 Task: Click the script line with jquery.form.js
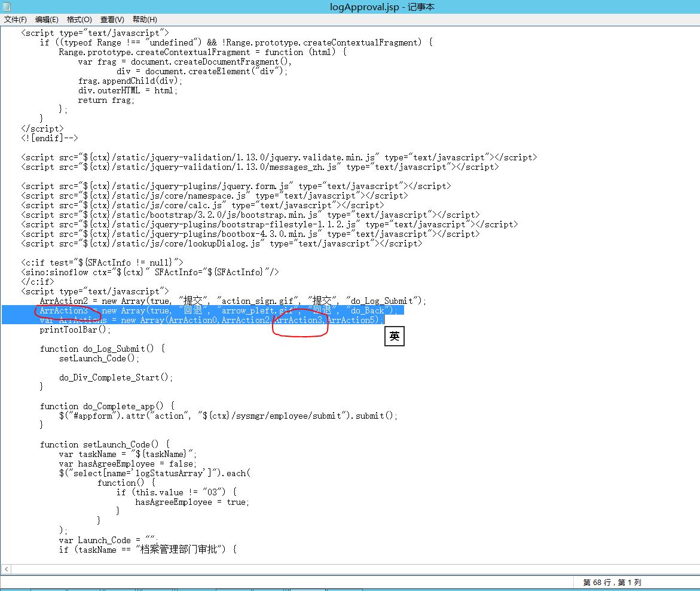pos(236,186)
